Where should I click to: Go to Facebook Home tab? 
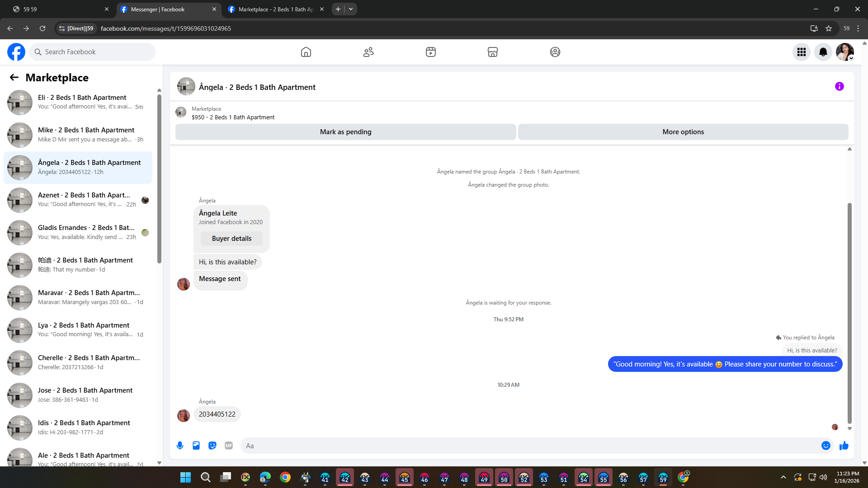click(306, 52)
